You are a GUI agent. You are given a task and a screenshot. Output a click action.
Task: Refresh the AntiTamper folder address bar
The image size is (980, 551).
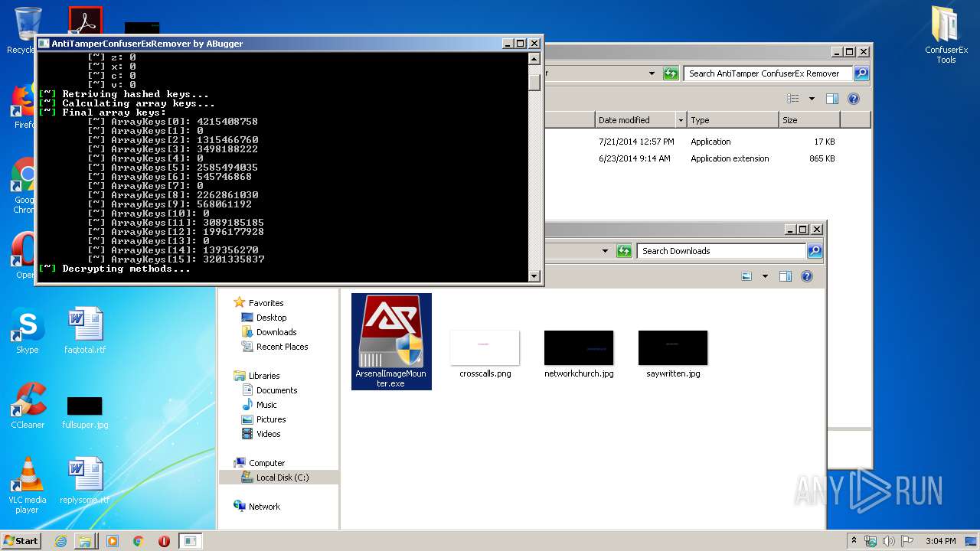pos(671,73)
